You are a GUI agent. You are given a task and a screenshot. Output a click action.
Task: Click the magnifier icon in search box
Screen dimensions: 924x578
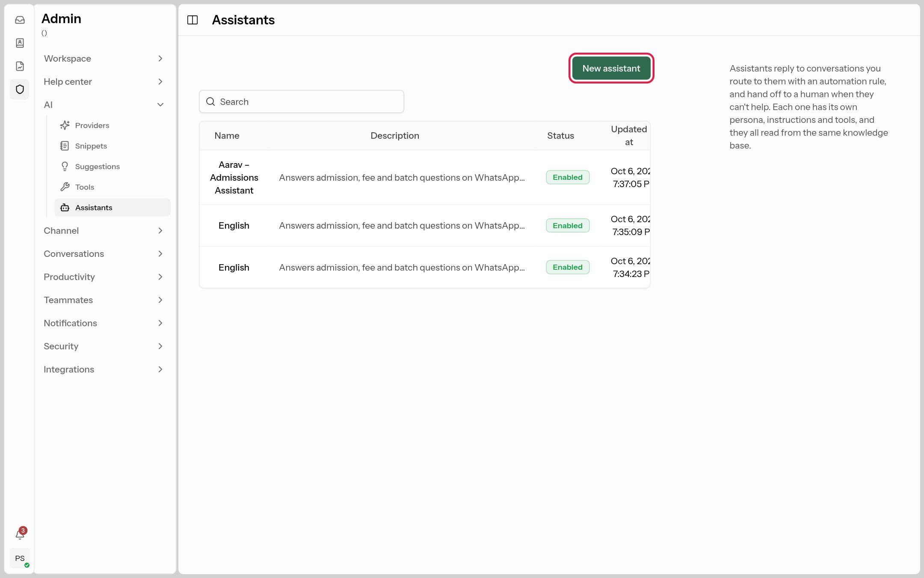tap(210, 101)
